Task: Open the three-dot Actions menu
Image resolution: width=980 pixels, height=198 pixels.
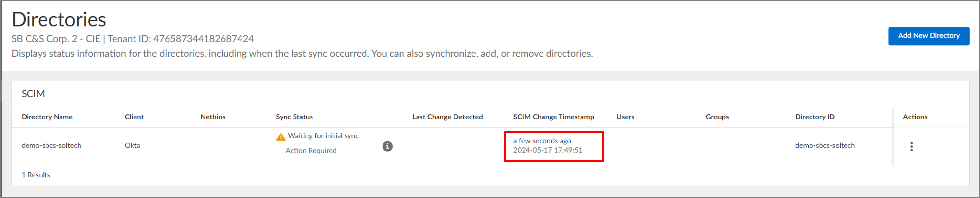Action: [x=911, y=146]
